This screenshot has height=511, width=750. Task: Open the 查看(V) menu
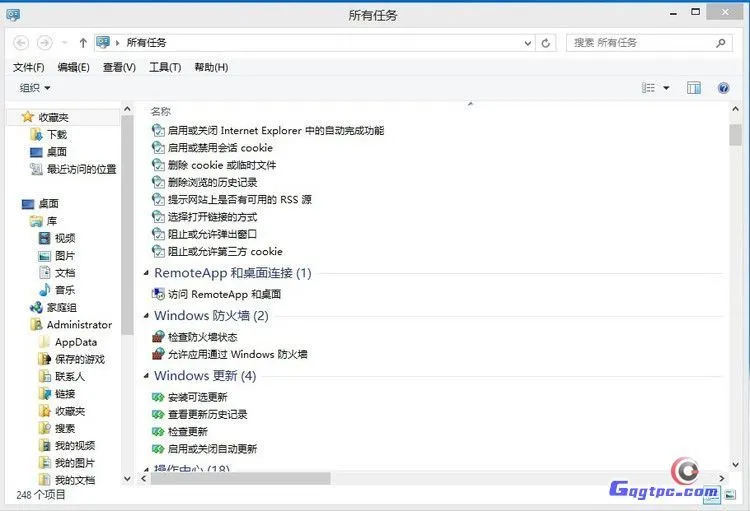[x=120, y=67]
